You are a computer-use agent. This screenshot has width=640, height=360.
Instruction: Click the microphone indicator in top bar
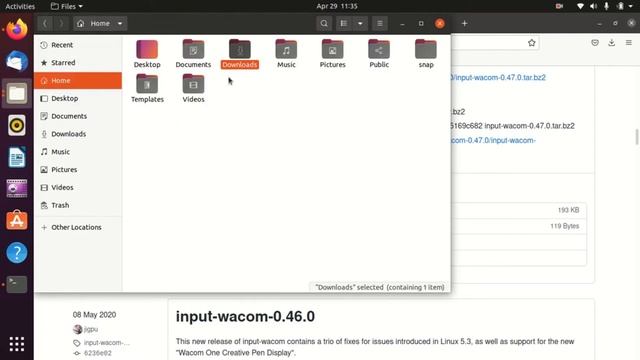click(607, 6)
